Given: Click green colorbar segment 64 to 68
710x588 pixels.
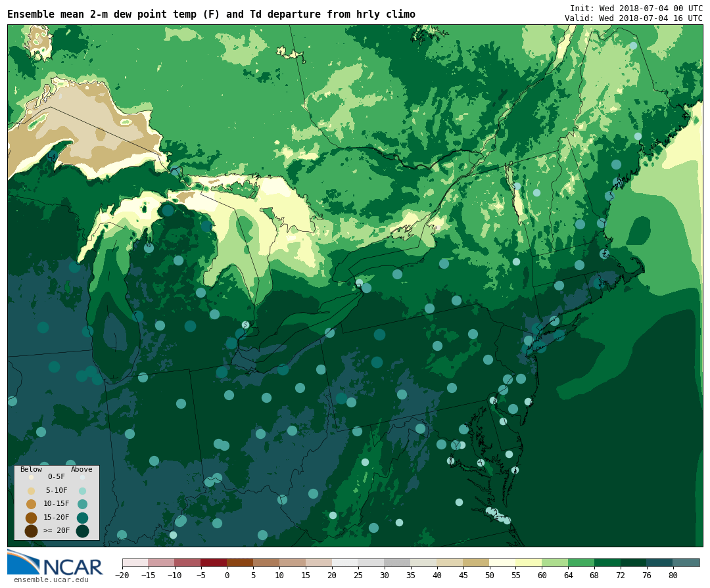Looking at the screenshot, I should tap(581, 563).
